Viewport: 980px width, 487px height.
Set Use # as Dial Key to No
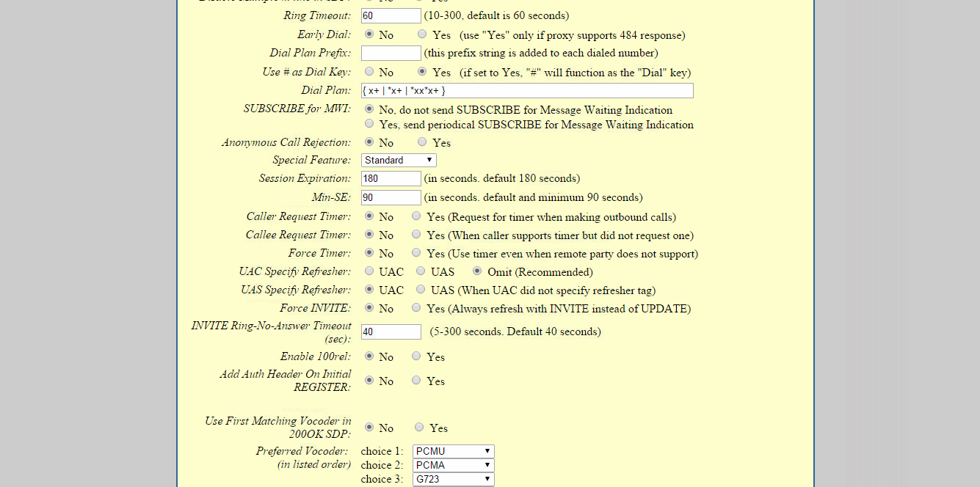pos(369,71)
